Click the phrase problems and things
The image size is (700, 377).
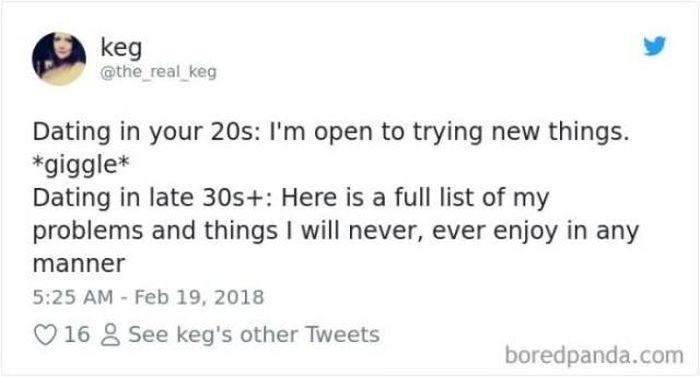tap(155, 231)
